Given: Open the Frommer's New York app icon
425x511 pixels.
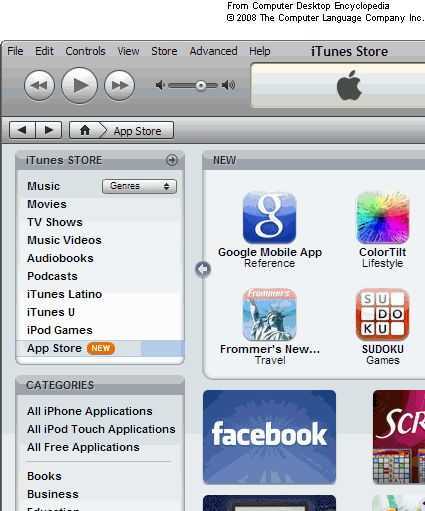Looking at the screenshot, I should 270,315.
